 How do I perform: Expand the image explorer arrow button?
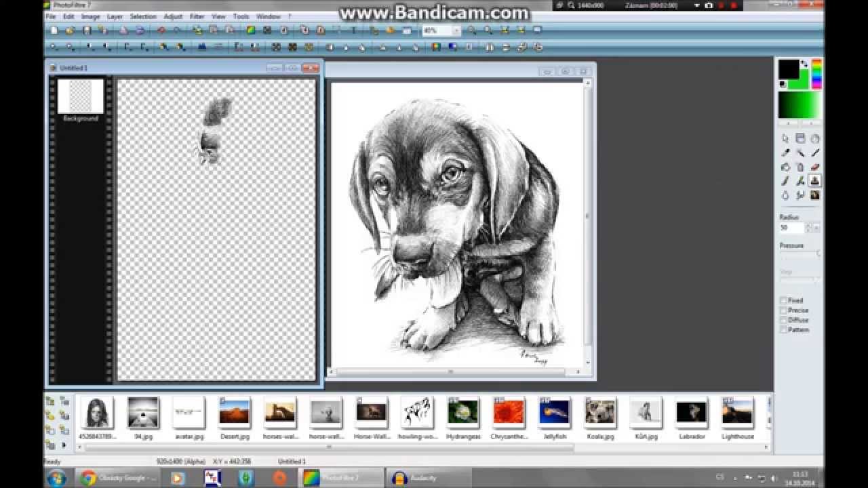click(64, 445)
